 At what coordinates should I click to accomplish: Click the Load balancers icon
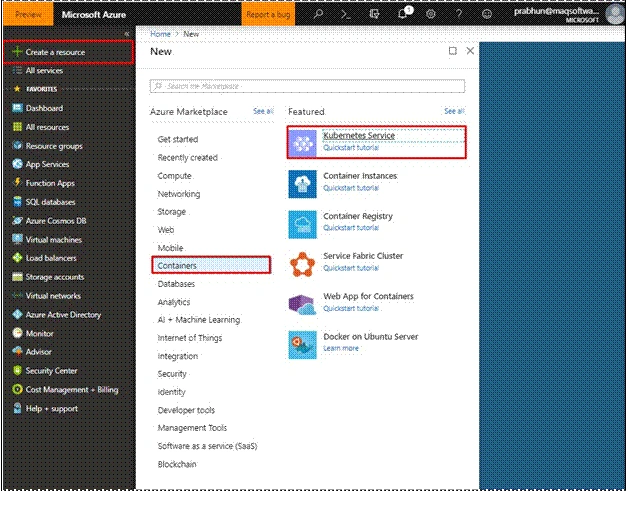(x=17, y=258)
